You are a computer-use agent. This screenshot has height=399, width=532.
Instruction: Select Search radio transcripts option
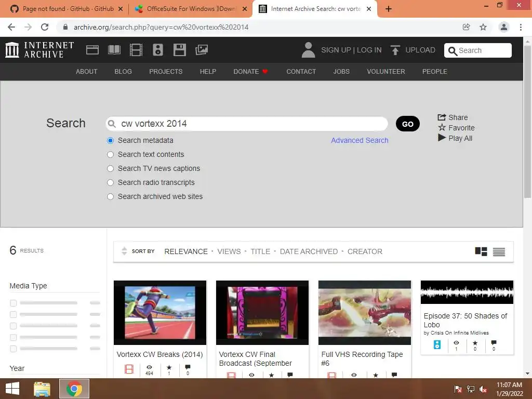[110, 182]
